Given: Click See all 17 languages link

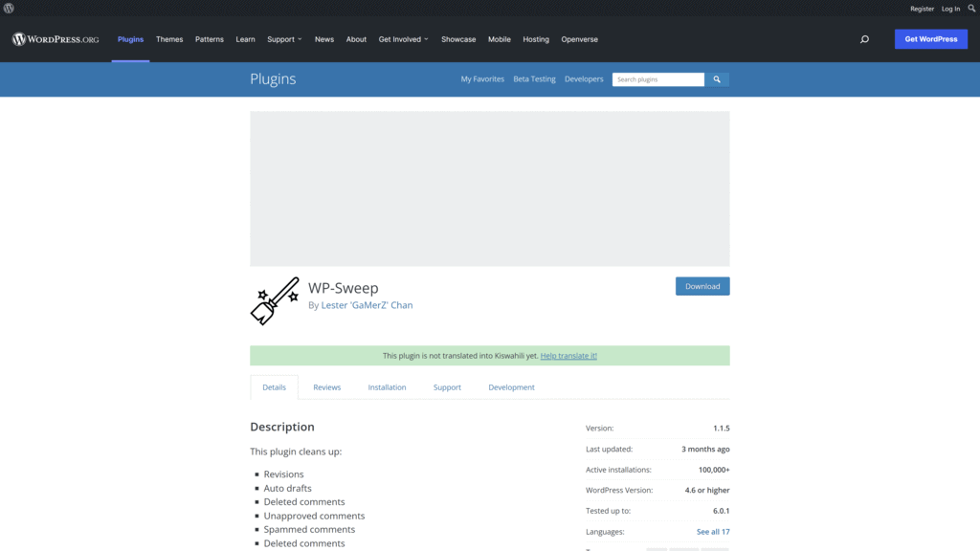Looking at the screenshot, I should tap(713, 532).
